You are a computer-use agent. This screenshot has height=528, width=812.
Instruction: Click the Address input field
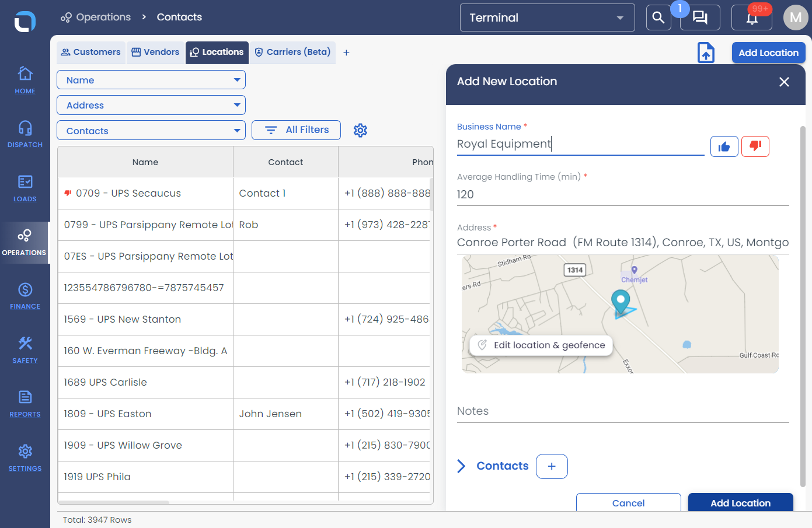pos(623,243)
